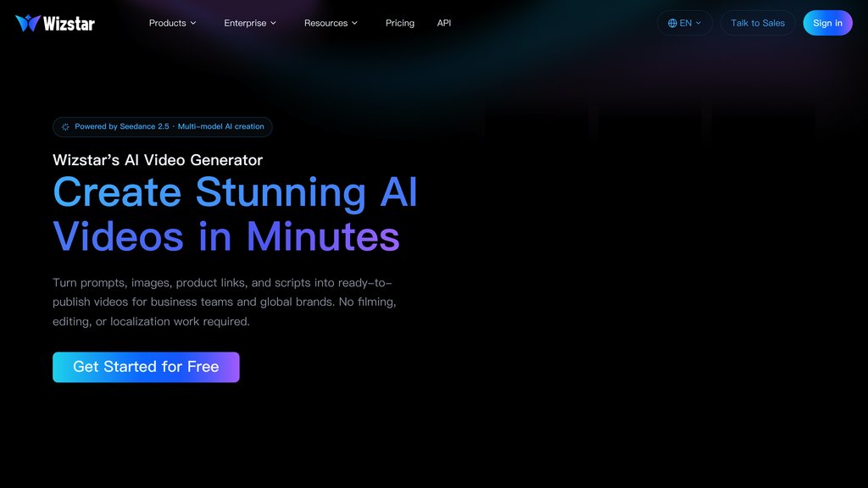Viewport: 868px width, 488px height.
Task: Open the EN language dropdown
Action: coord(685,23)
